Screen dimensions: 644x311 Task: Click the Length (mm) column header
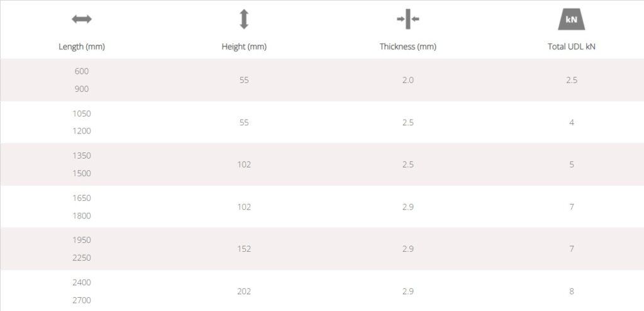(82, 47)
